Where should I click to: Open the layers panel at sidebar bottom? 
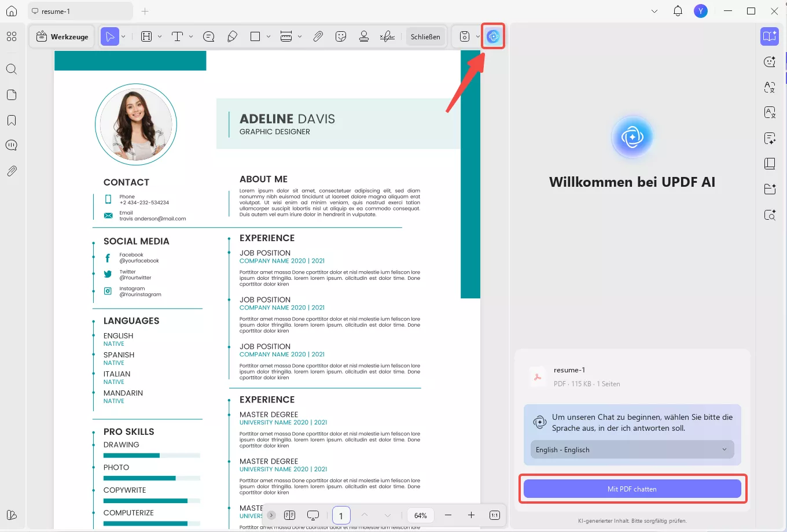(x=12, y=515)
